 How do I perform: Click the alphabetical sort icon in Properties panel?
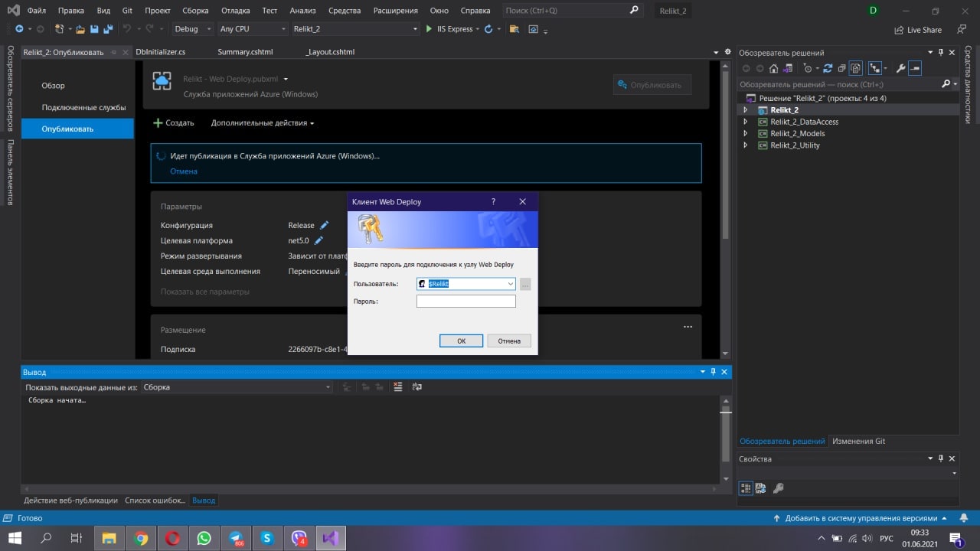pos(760,488)
